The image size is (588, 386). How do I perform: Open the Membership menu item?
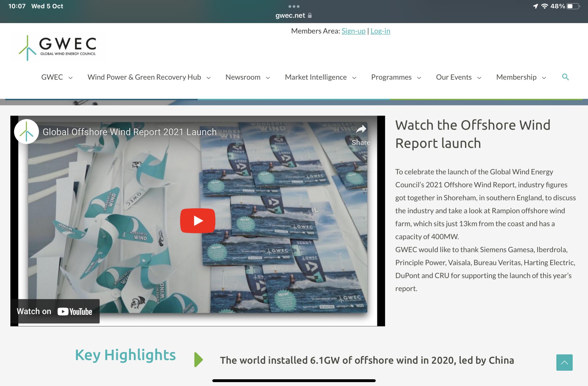516,77
